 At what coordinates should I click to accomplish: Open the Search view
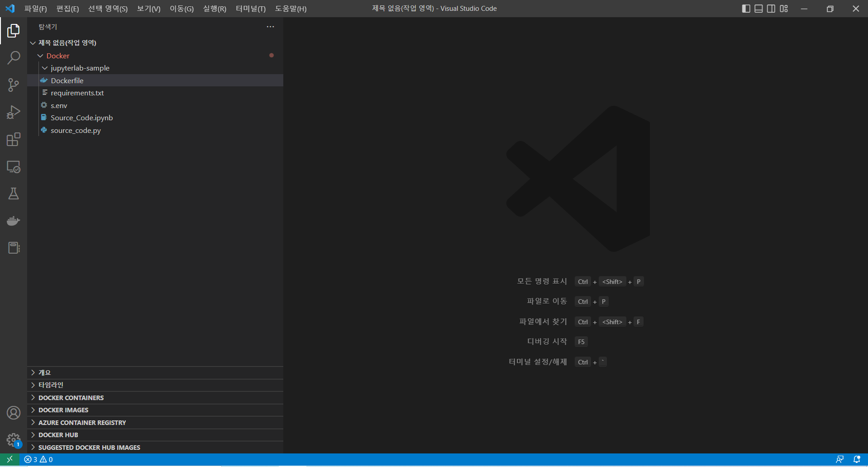coord(14,58)
